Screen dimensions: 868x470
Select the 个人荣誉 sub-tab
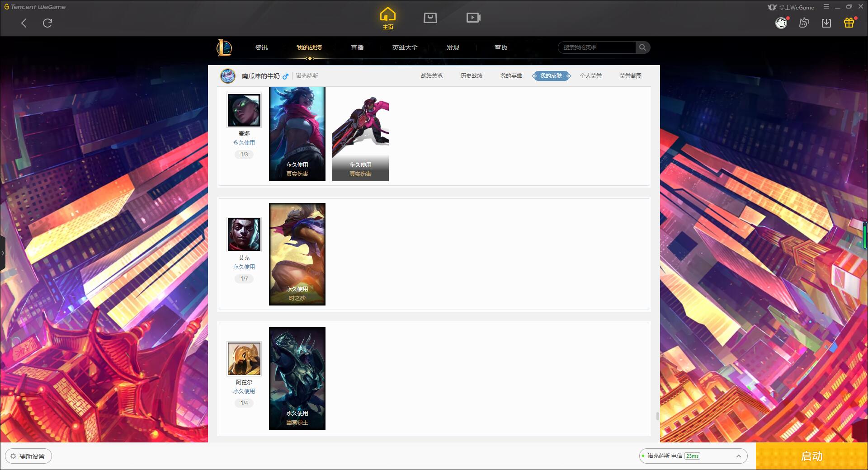point(591,76)
